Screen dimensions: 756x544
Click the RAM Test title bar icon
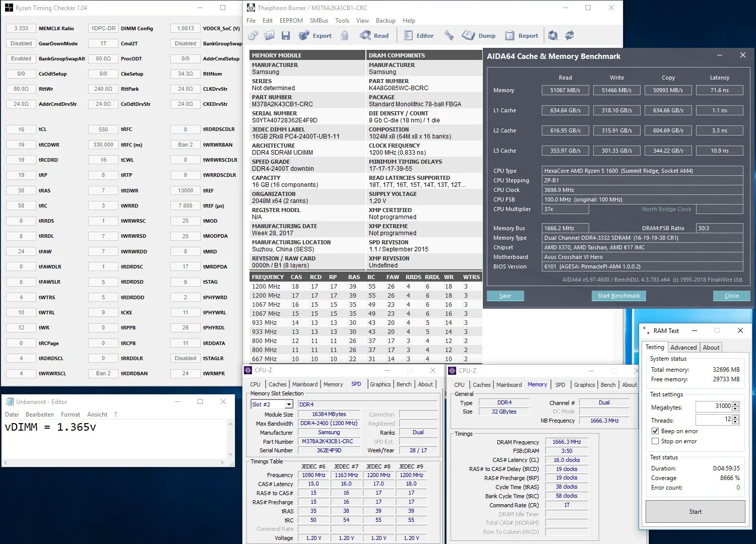(647, 330)
